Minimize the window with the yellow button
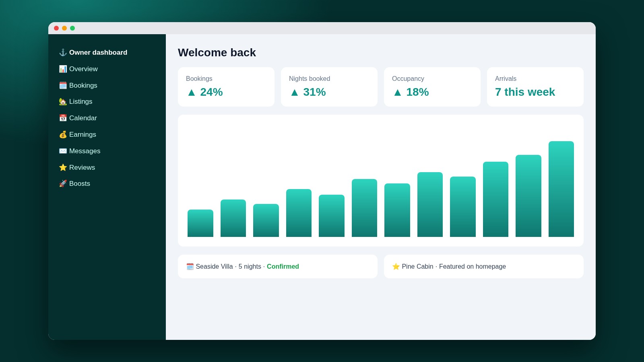The image size is (644, 362). click(64, 28)
